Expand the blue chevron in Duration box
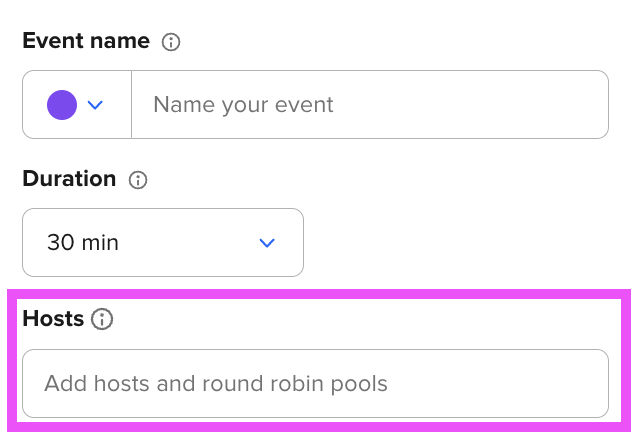The image size is (640, 436). point(267,243)
